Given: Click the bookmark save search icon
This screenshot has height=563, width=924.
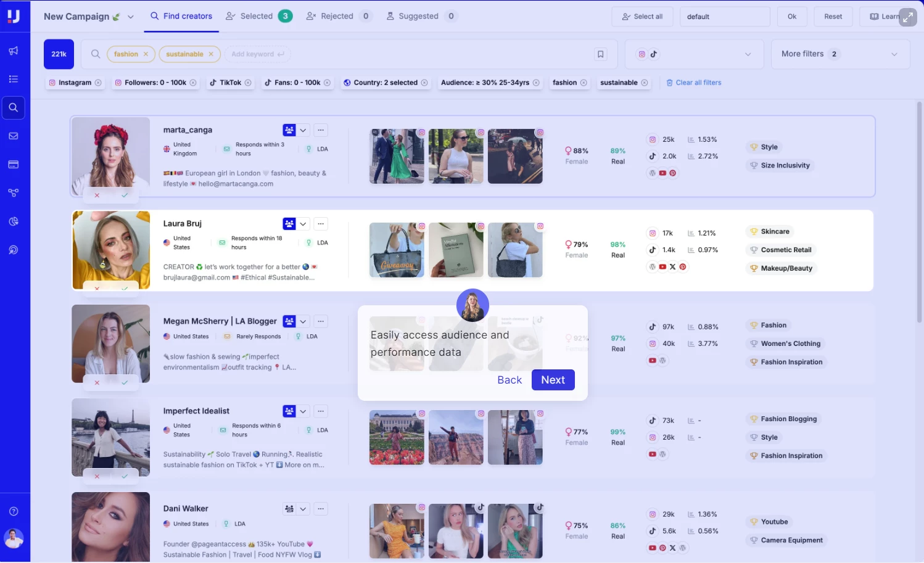Looking at the screenshot, I should pos(600,54).
